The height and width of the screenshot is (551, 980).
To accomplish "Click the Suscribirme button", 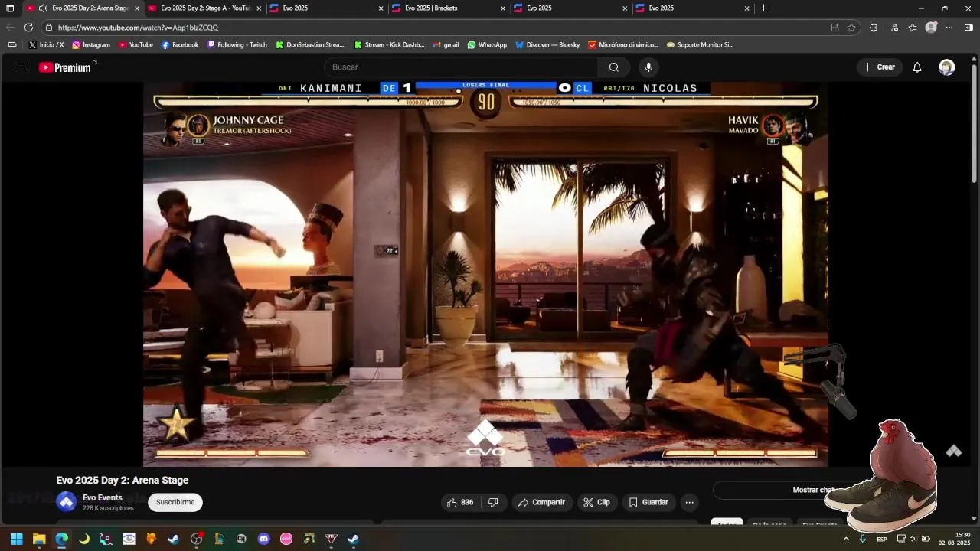I will coord(175,503).
